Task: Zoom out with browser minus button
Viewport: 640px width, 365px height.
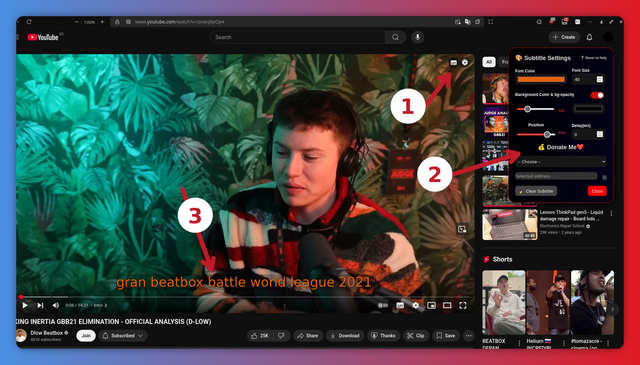Action: pyautogui.click(x=76, y=22)
